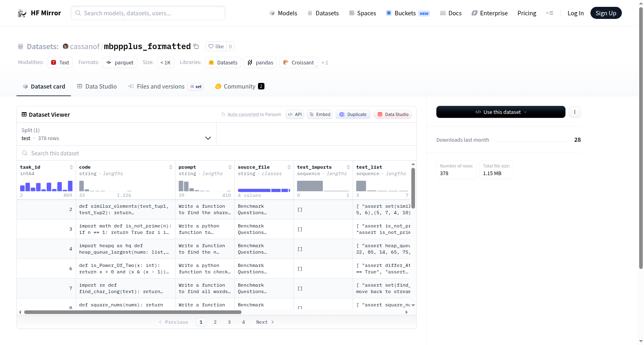Open Datasets in the top navigation
The width and height of the screenshot is (644, 345).
tap(323, 13)
